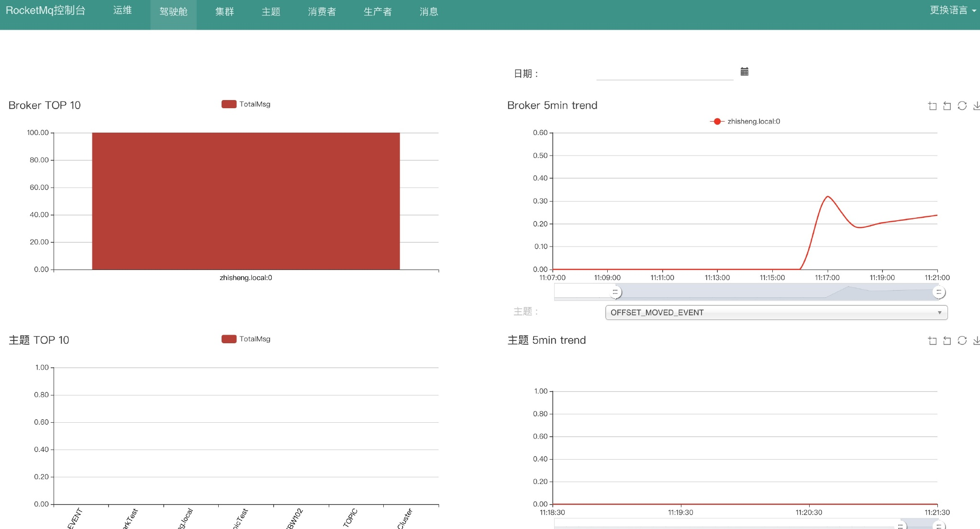Click the "11:17:00" time axis label
Screen dimensions: 980x529
tap(827, 278)
